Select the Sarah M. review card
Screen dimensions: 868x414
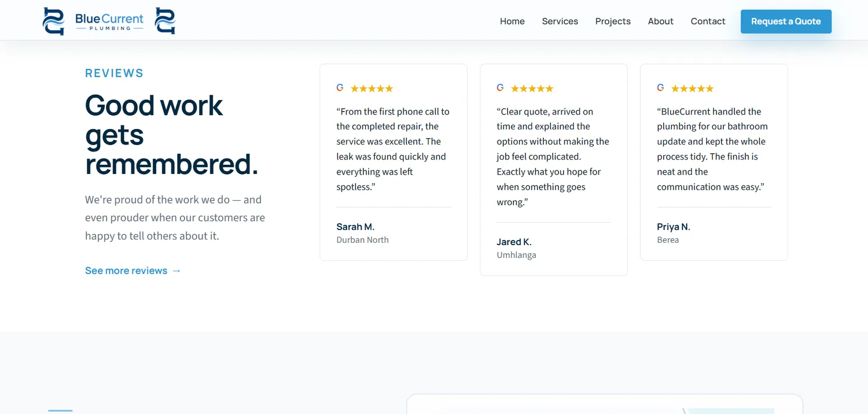(x=393, y=162)
